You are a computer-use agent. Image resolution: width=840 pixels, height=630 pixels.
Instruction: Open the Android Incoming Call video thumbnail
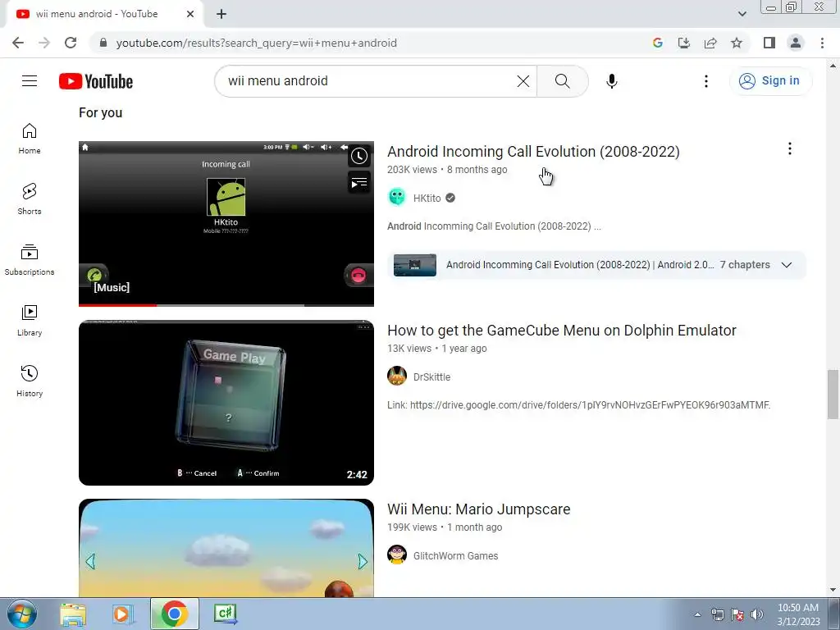pyautogui.click(x=226, y=223)
